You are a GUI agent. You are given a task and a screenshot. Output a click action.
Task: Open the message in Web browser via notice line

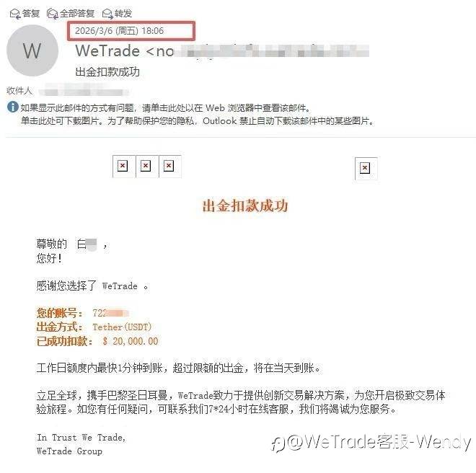tap(166, 107)
